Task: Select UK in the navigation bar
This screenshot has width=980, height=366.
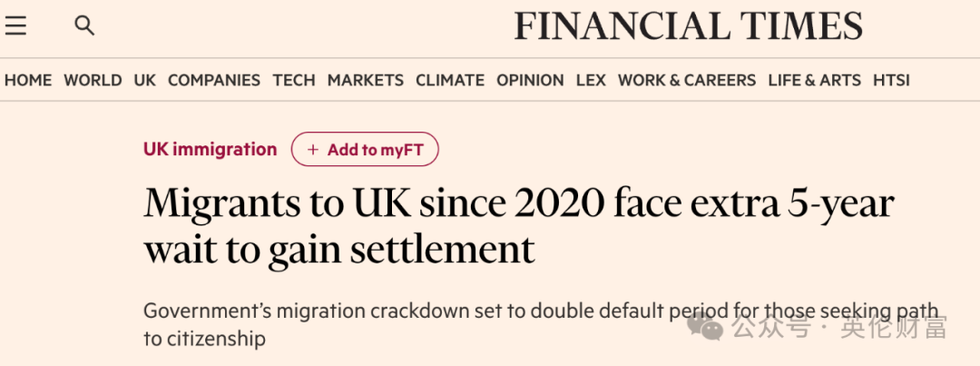Action: [x=145, y=81]
